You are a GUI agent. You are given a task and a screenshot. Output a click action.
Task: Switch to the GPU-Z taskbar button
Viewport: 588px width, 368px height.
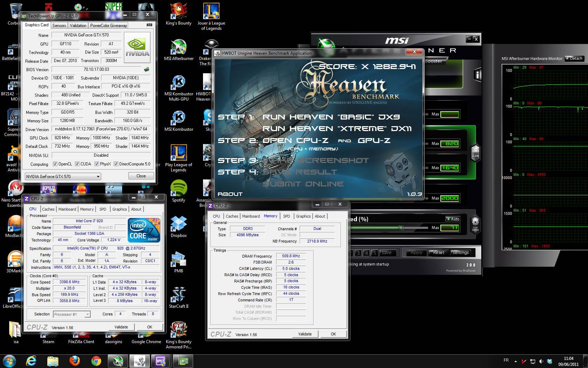183,361
